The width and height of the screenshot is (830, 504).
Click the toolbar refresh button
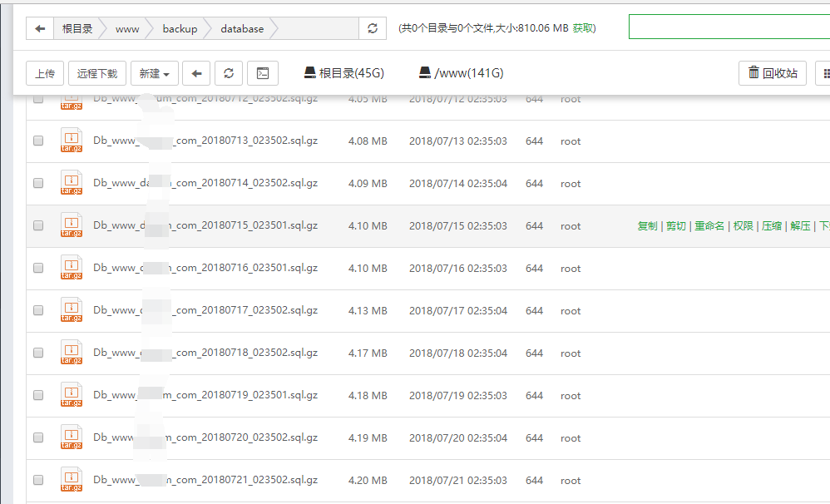pos(229,73)
